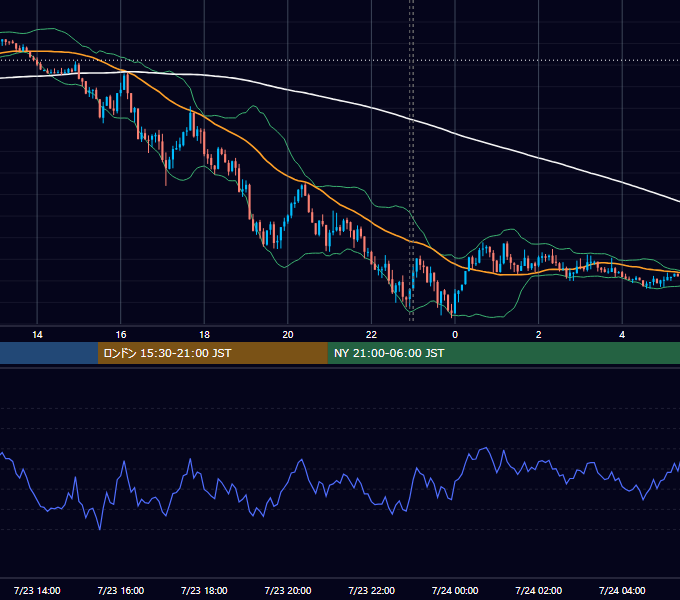Click the 7/23 18:00 date label
Viewport: 680px width, 600px height.
click(x=204, y=590)
